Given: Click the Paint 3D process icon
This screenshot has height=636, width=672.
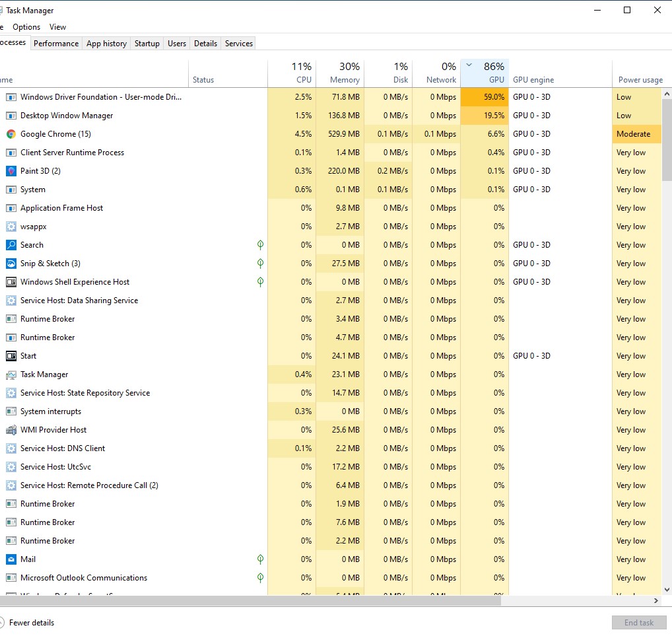Looking at the screenshot, I should point(11,171).
